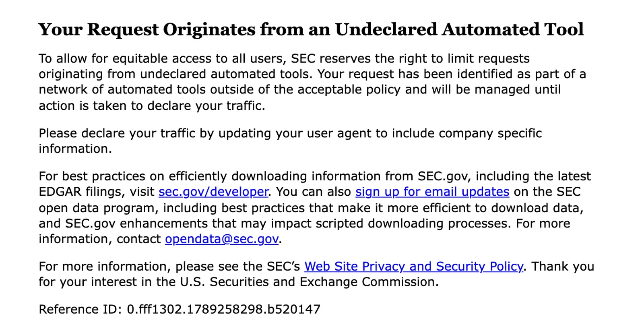Click the "Reference ID:" label text
The image size is (644, 335).
pos(80,309)
